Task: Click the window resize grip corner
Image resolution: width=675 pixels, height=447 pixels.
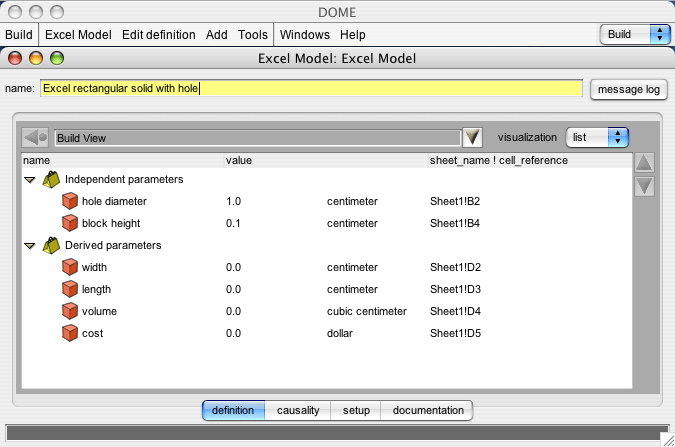Action: click(x=668, y=440)
